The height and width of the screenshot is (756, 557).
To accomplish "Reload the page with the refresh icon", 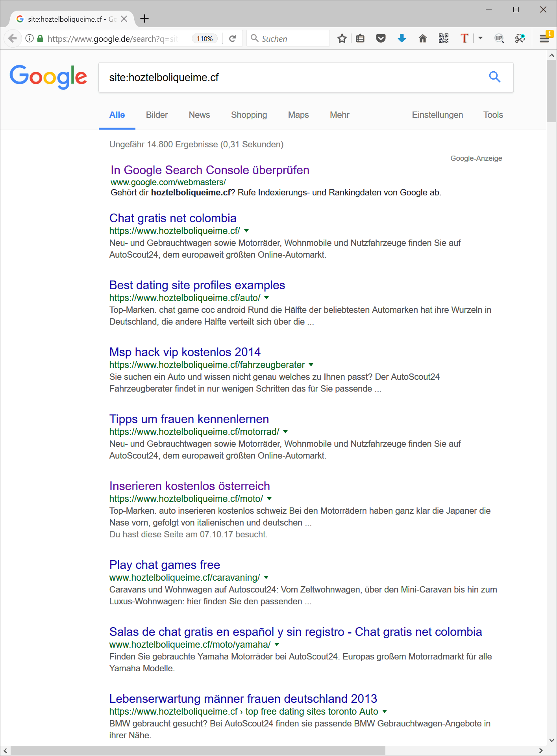I will click(232, 39).
